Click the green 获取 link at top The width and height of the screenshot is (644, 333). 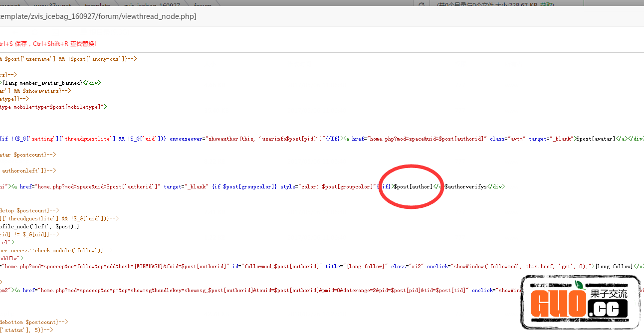[547, 5]
